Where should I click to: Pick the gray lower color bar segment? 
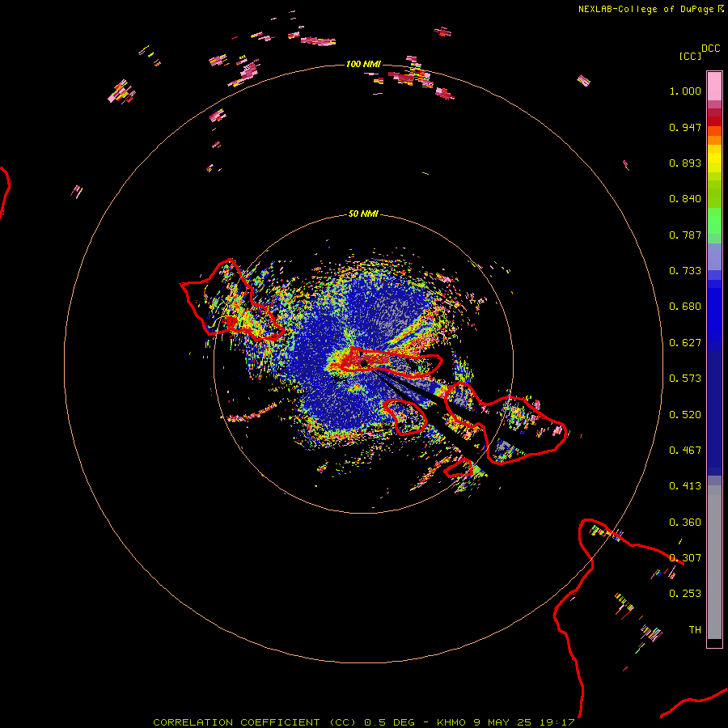click(x=714, y=562)
